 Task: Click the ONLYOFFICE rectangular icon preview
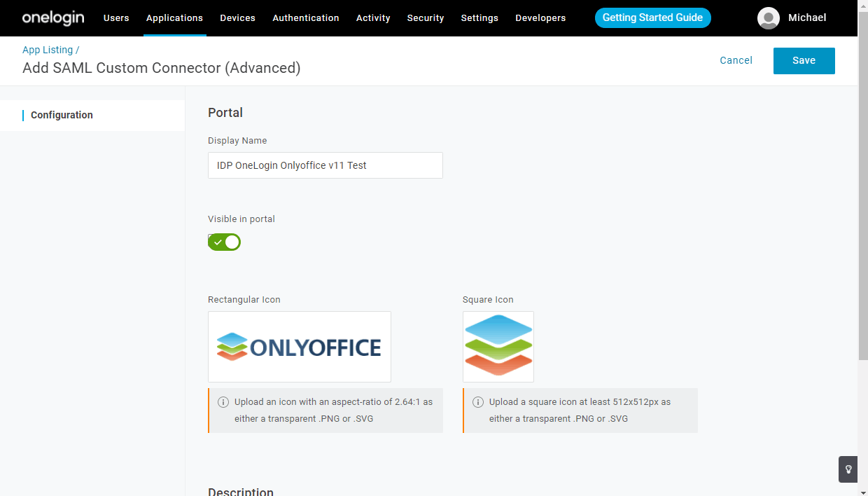(299, 346)
